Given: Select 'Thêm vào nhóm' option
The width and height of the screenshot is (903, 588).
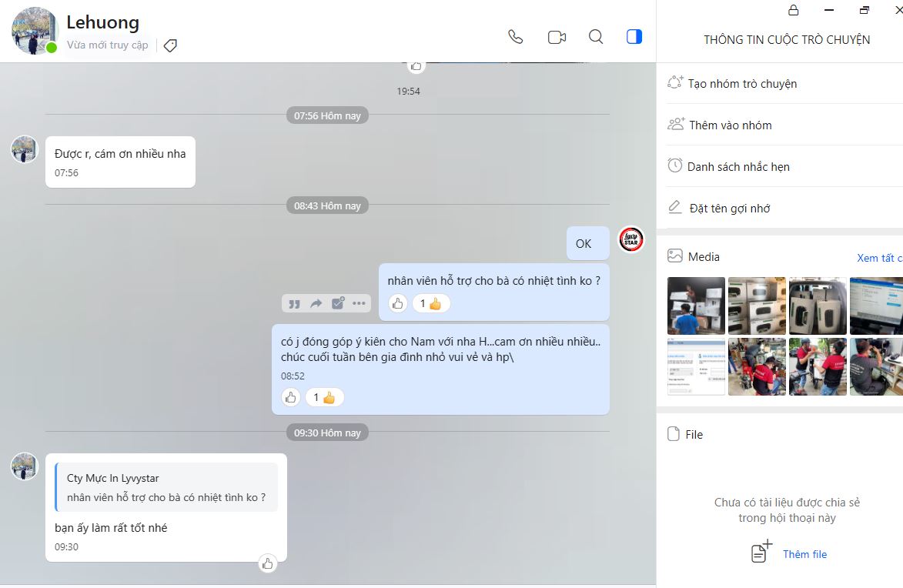Looking at the screenshot, I should 730,125.
